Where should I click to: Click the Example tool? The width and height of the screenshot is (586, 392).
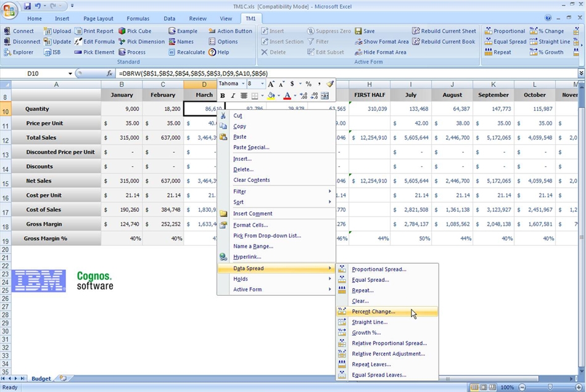tap(183, 31)
